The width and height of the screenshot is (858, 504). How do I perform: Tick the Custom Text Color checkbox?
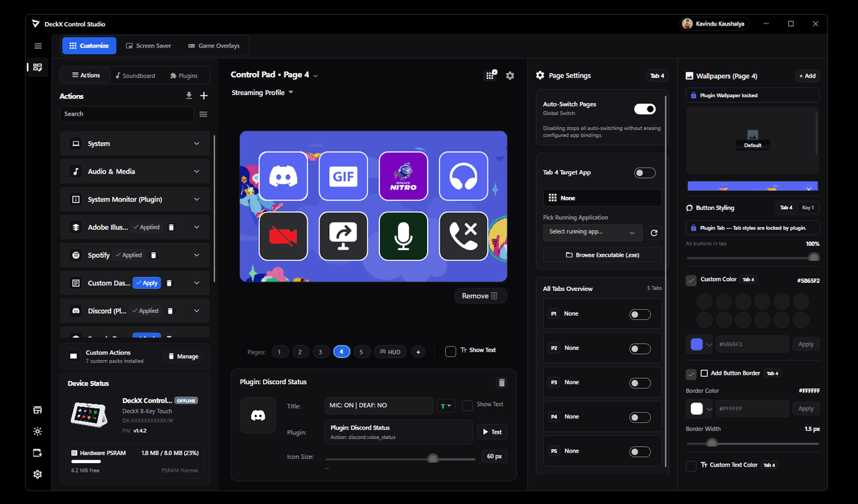coord(691,466)
